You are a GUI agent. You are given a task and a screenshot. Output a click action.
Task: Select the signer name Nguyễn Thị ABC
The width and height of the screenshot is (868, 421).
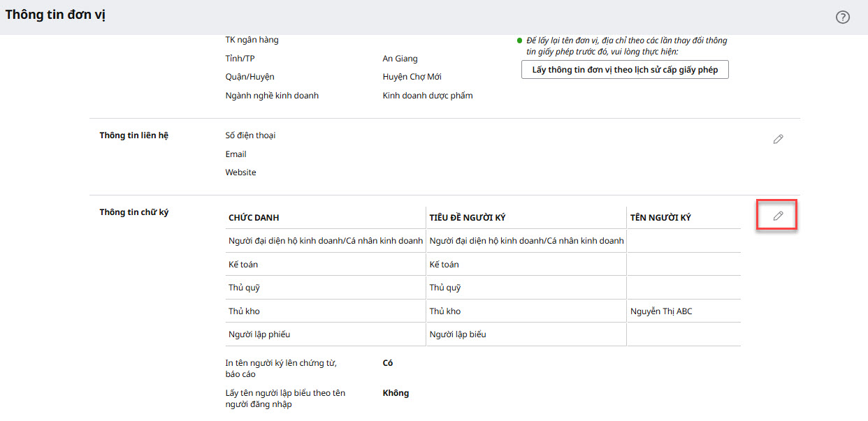[x=661, y=311]
